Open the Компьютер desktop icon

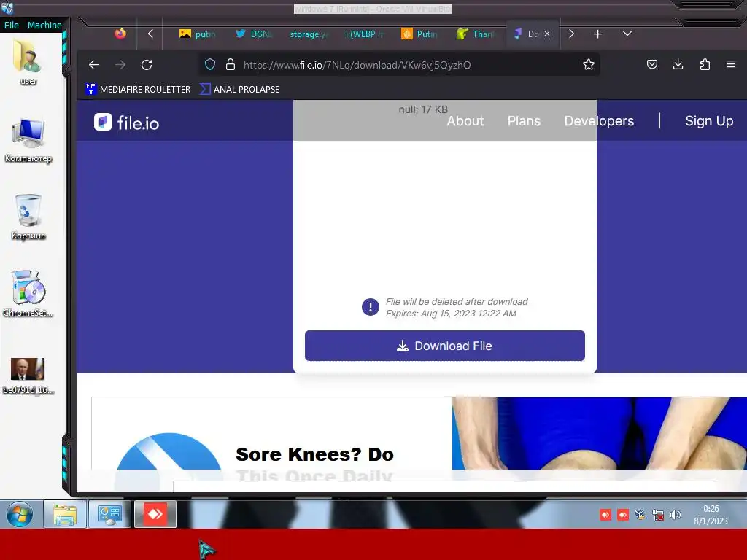click(x=28, y=140)
